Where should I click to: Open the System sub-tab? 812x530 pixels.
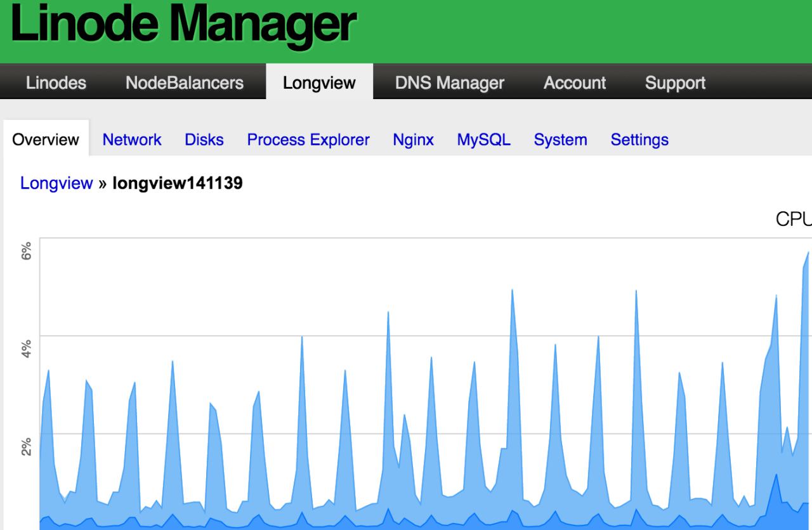pyautogui.click(x=560, y=140)
